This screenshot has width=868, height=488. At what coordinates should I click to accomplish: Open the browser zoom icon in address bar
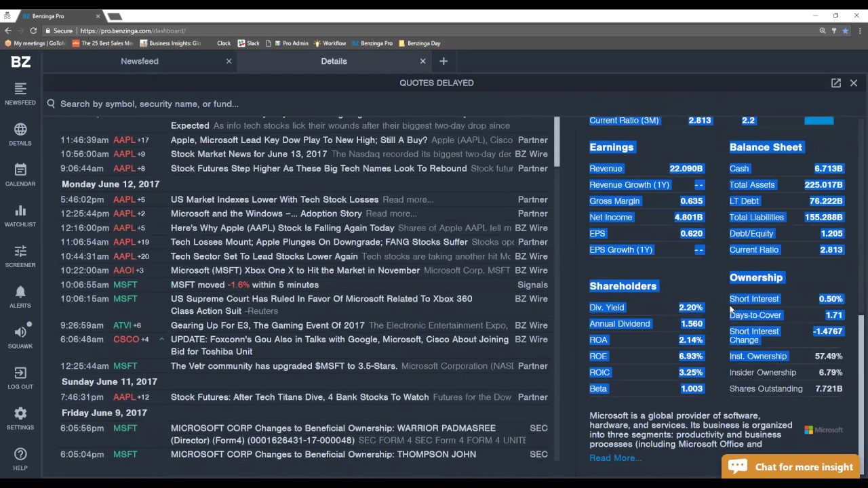click(823, 30)
